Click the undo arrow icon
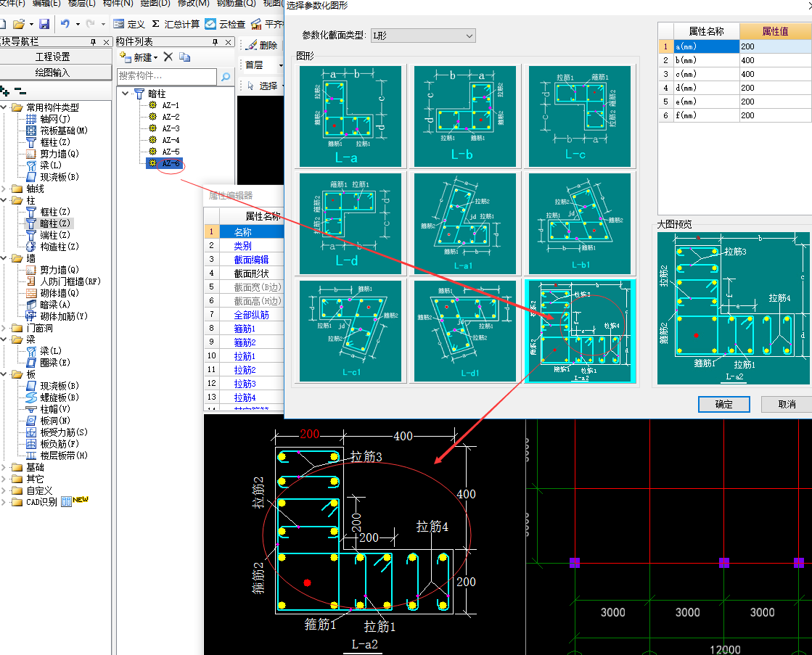 [x=65, y=24]
